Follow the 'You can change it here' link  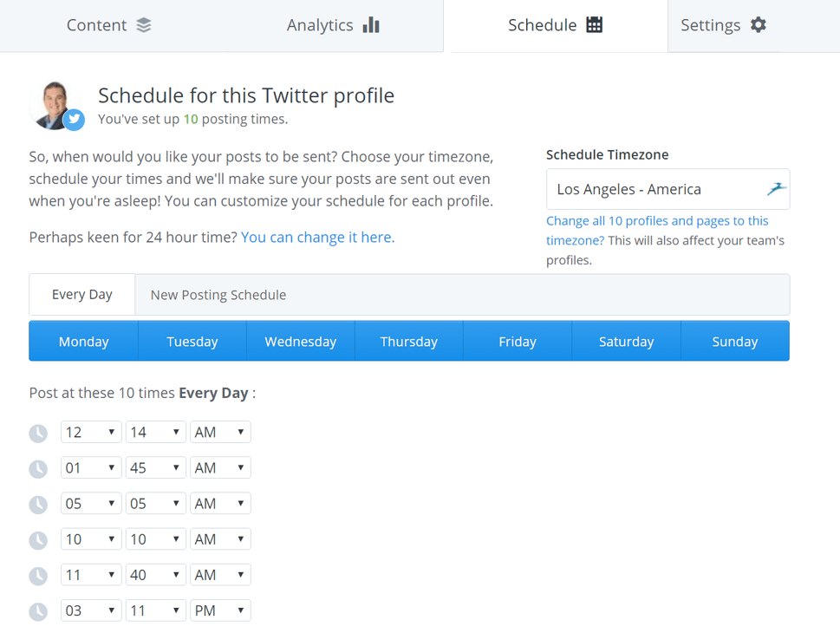[317, 238]
